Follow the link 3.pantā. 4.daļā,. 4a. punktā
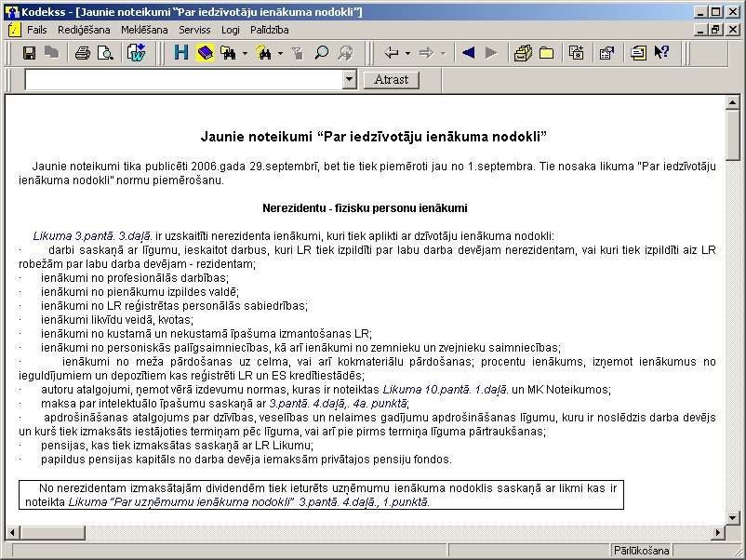 (x=339, y=404)
